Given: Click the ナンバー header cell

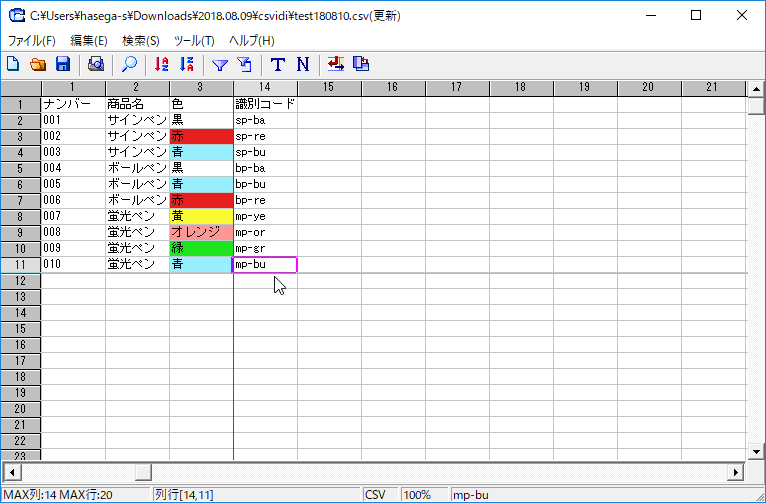Looking at the screenshot, I should (x=73, y=104).
